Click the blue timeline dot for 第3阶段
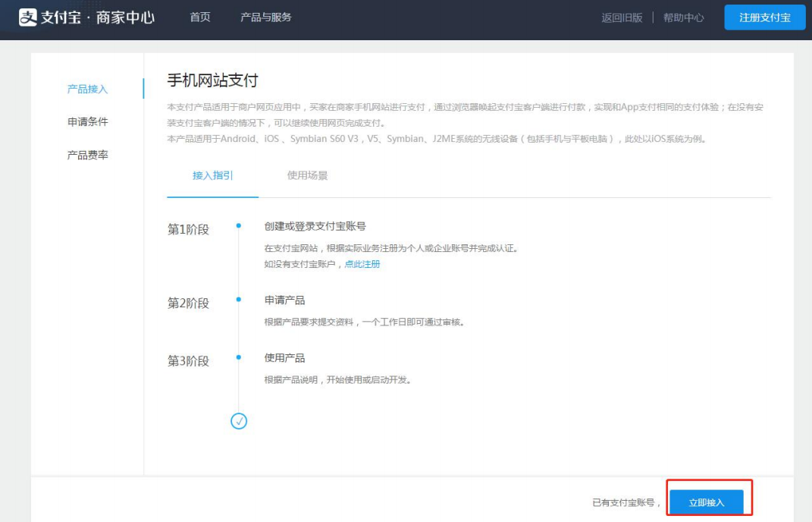This screenshot has height=522, width=812. click(238, 357)
